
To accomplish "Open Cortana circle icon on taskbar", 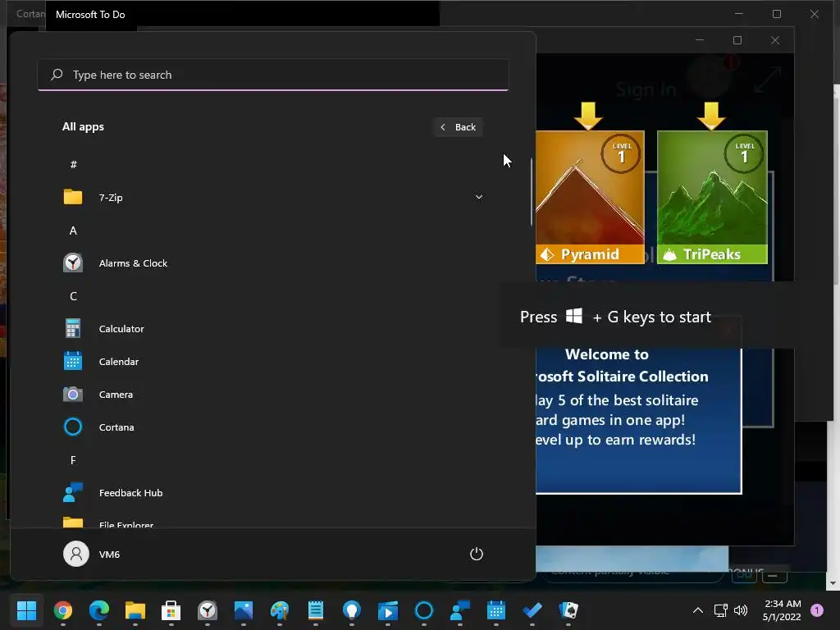I will [x=424, y=609].
